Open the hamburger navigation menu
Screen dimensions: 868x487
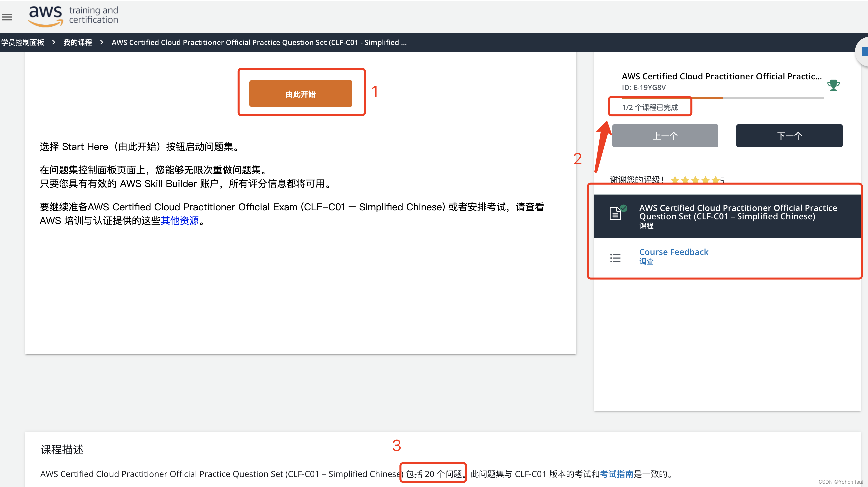[7, 17]
